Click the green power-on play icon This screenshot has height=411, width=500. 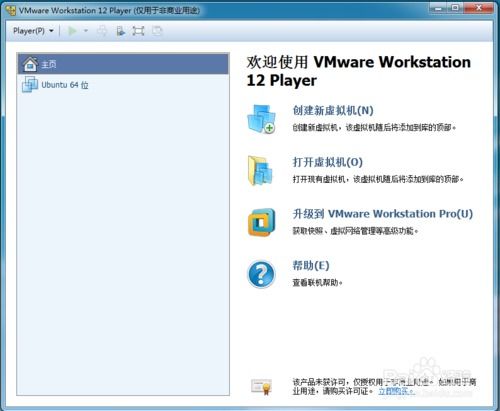[x=72, y=31]
